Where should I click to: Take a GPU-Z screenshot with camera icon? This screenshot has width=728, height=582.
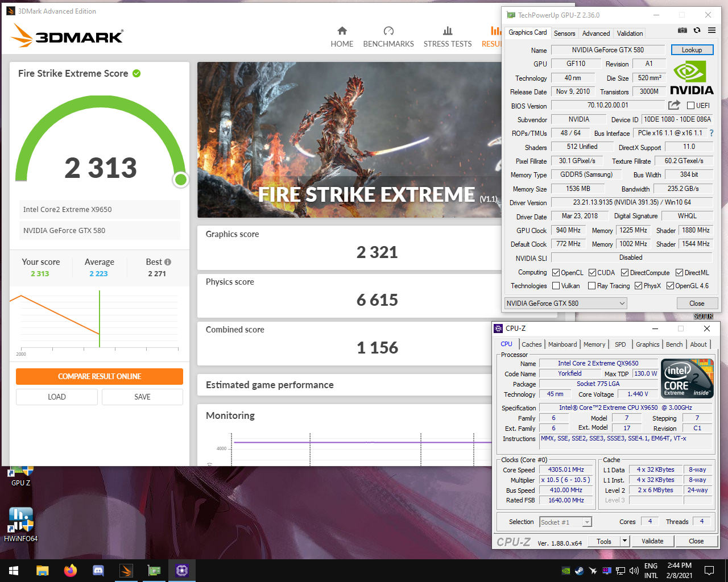tap(682, 30)
